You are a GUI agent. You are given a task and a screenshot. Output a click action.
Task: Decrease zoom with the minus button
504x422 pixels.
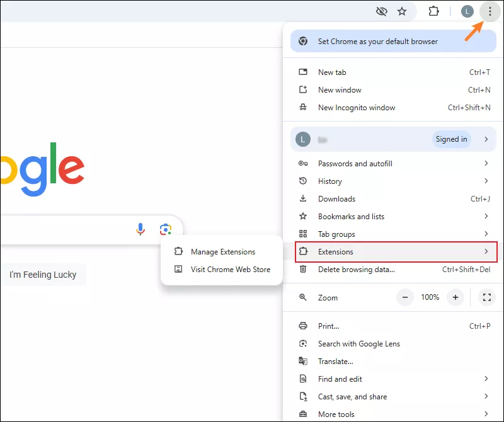coord(405,297)
